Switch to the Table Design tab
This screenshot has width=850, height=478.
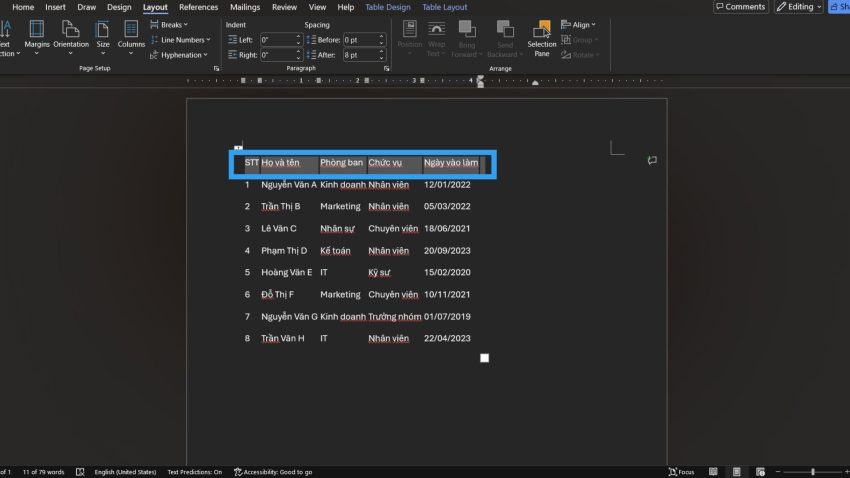click(388, 7)
